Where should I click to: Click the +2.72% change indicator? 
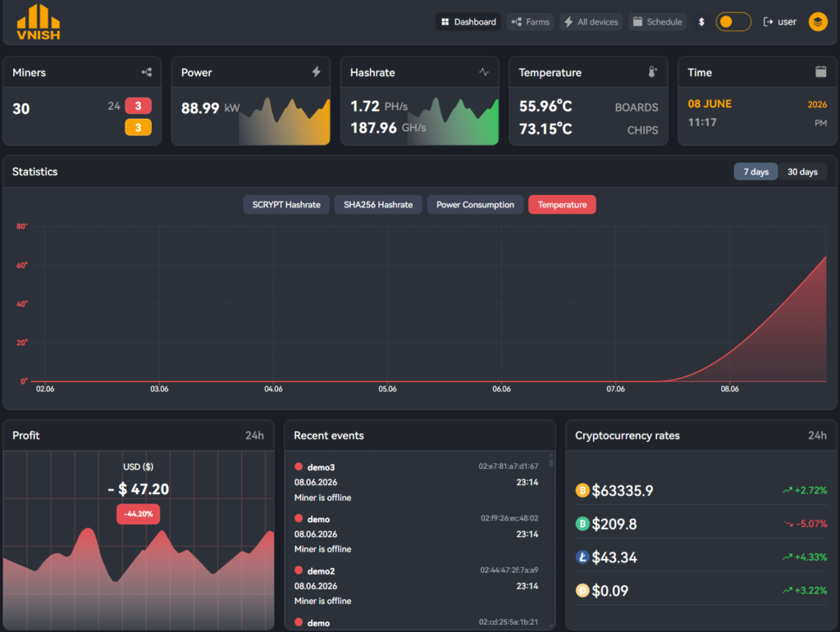coord(804,490)
